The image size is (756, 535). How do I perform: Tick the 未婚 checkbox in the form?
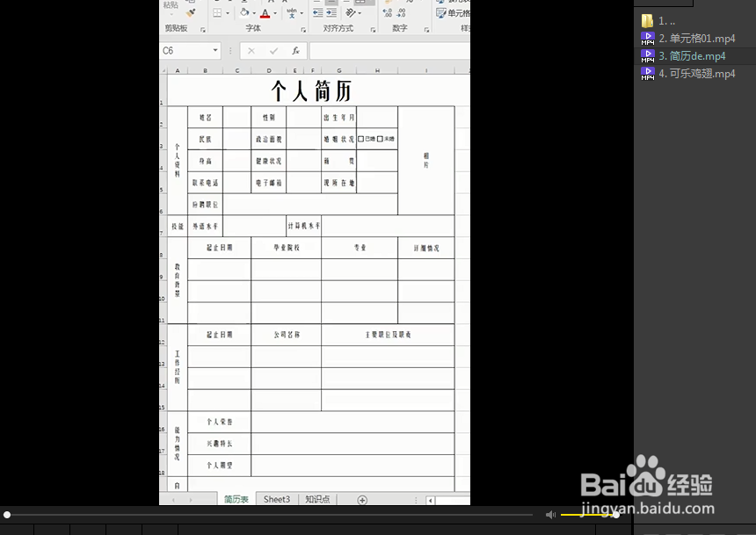click(380, 139)
